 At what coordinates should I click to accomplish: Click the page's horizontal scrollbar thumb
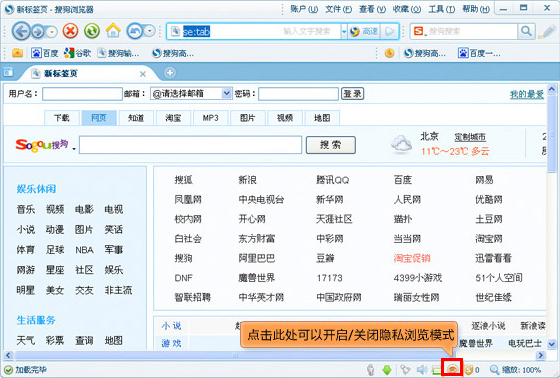235,355
